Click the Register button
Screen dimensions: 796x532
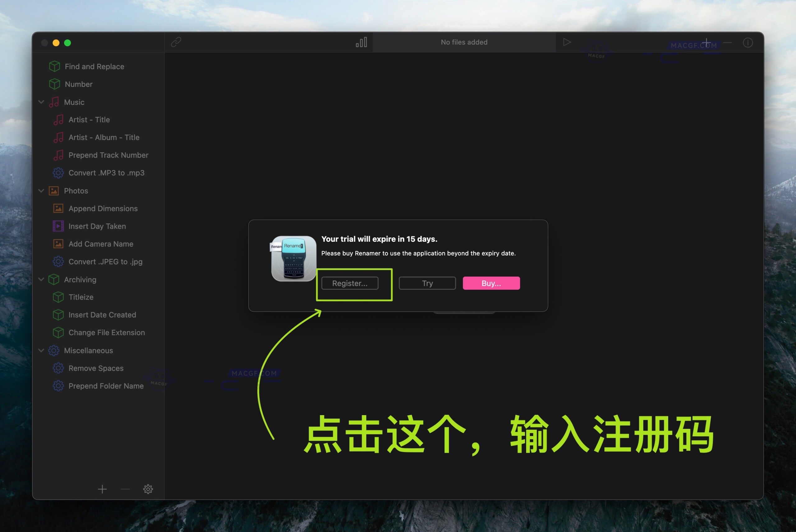(x=350, y=283)
